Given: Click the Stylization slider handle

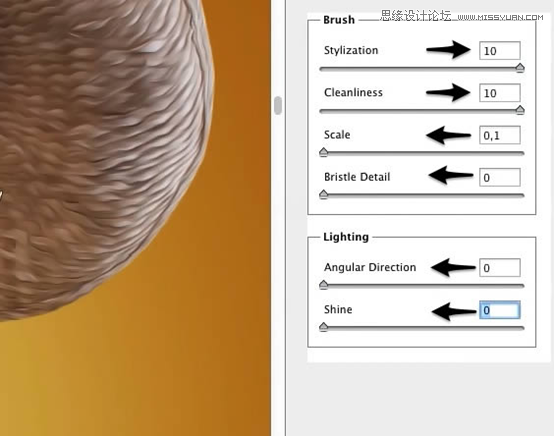Looking at the screenshot, I should [520, 67].
